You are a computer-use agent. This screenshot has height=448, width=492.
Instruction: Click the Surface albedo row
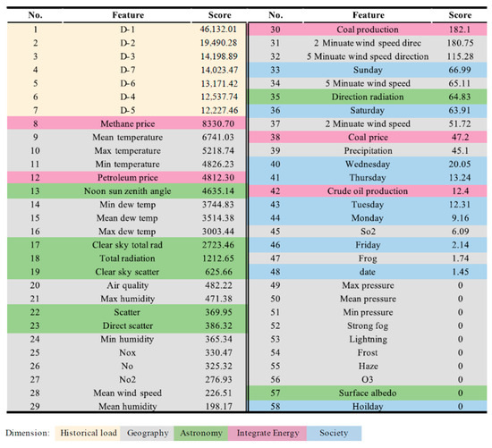point(368,393)
